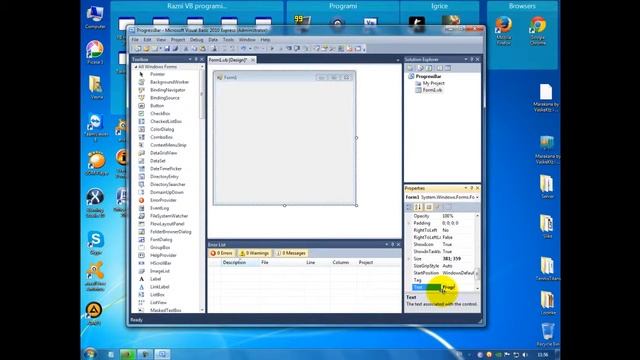Viewport: 640px width, 360px height.
Task: Click the Windows Start button
Action: [90, 353]
